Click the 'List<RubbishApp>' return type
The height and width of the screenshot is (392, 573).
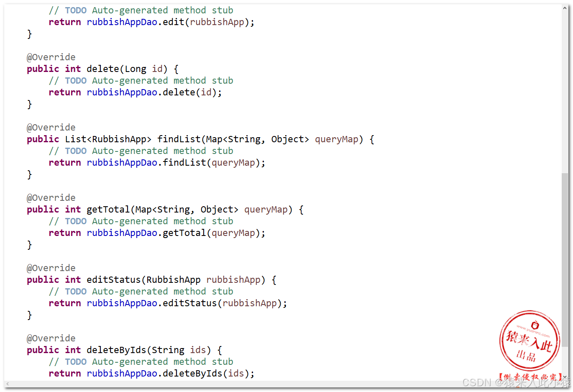click(x=108, y=139)
